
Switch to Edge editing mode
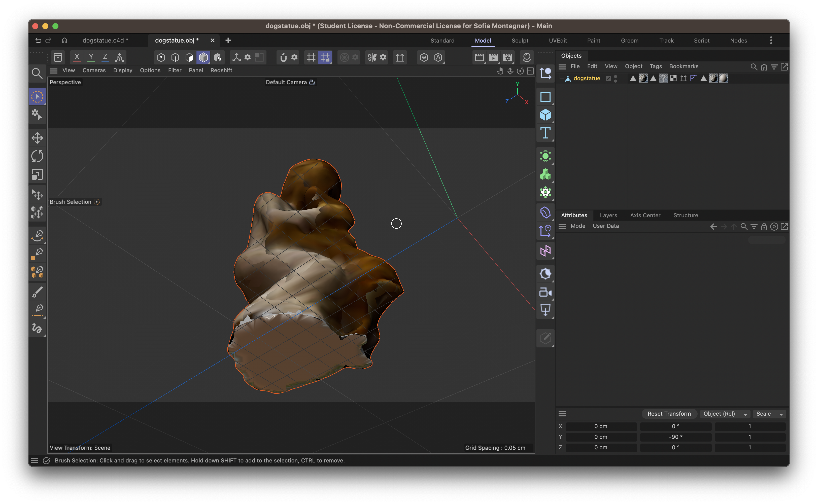tap(175, 57)
